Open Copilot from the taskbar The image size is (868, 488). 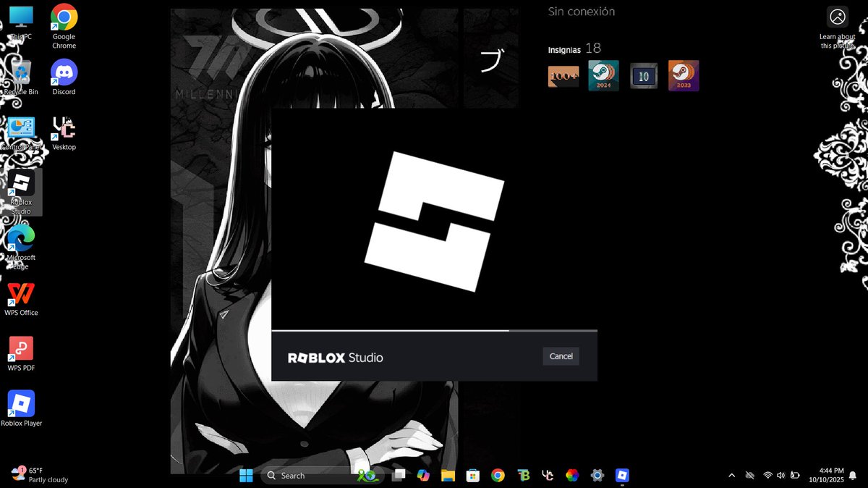click(x=423, y=476)
